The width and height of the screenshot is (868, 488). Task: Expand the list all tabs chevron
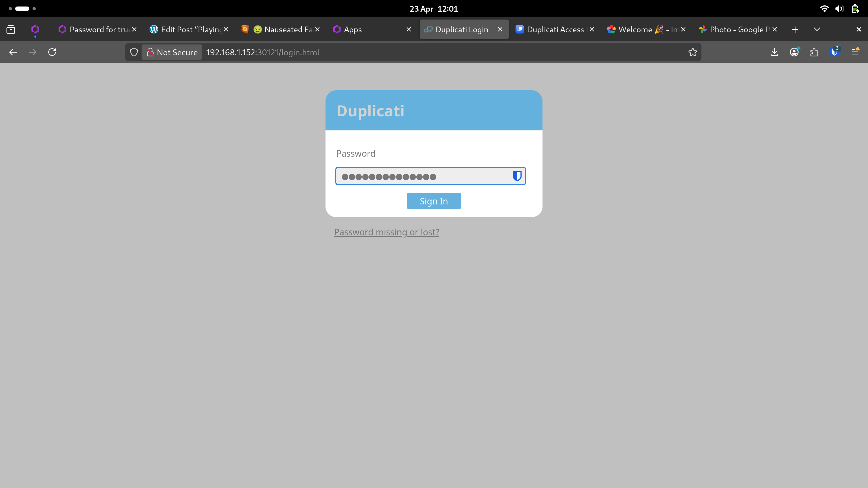(817, 30)
